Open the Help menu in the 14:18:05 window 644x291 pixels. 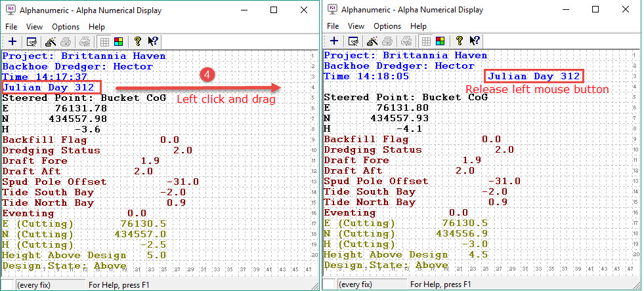419,26
